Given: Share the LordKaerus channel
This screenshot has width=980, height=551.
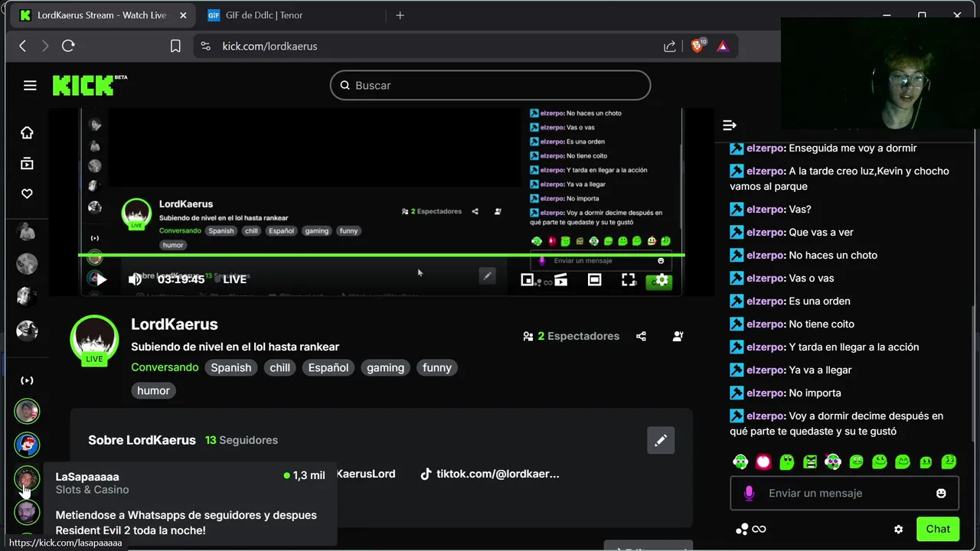Looking at the screenshot, I should pos(641,336).
